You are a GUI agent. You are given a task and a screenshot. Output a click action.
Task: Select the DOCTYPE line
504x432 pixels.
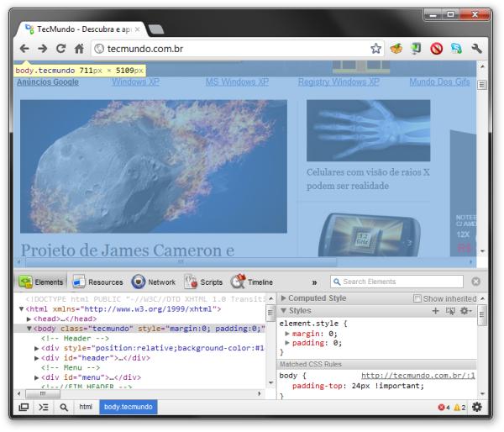coord(145,299)
